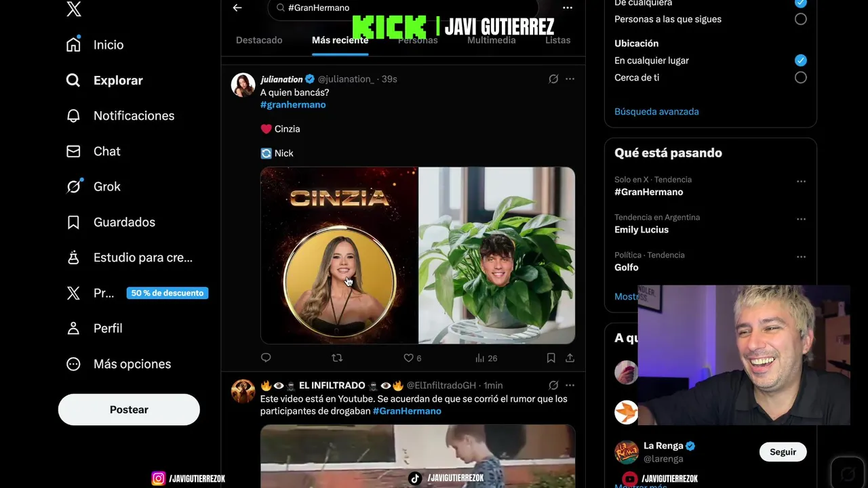The width and height of the screenshot is (868, 488).
Task: Switch to the Multimedia tab
Action: tap(492, 40)
